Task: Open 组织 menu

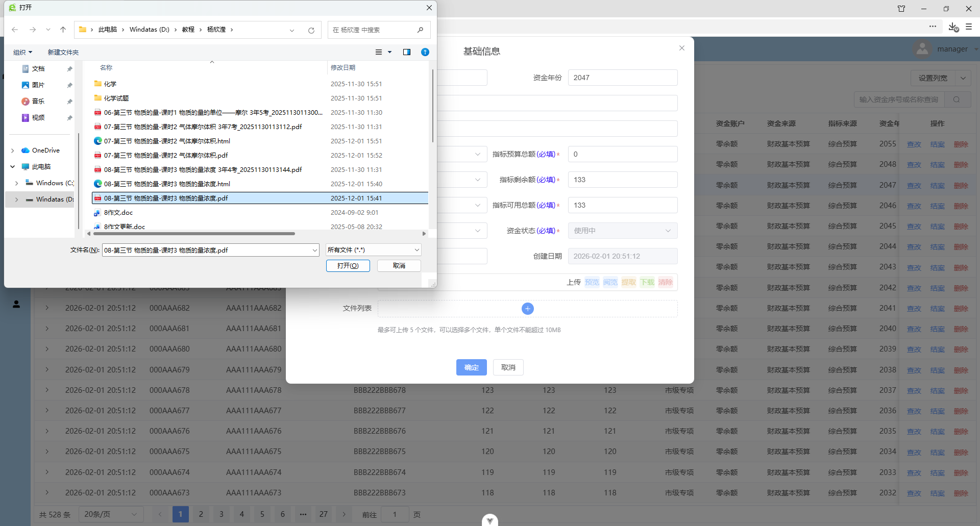Action: coord(23,52)
